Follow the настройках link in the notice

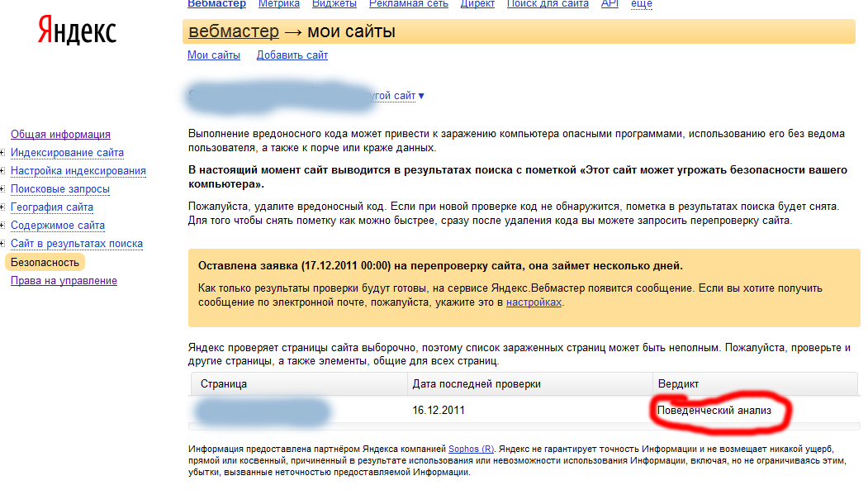pyautogui.click(x=534, y=302)
